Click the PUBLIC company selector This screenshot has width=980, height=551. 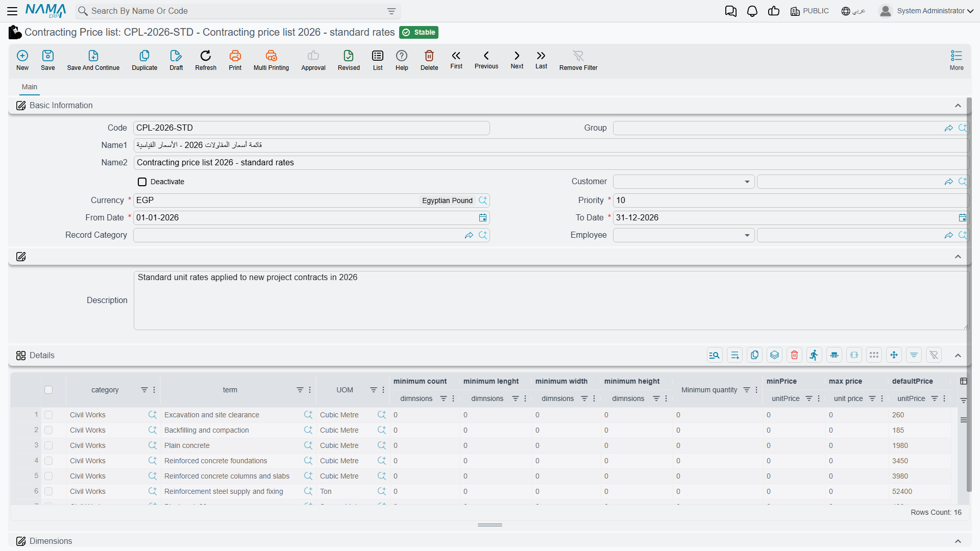(810, 11)
